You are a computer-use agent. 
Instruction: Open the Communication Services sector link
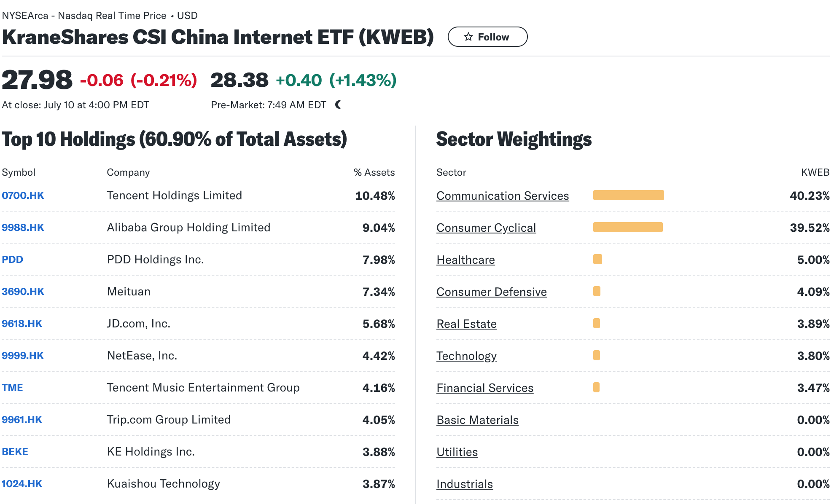tap(503, 196)
